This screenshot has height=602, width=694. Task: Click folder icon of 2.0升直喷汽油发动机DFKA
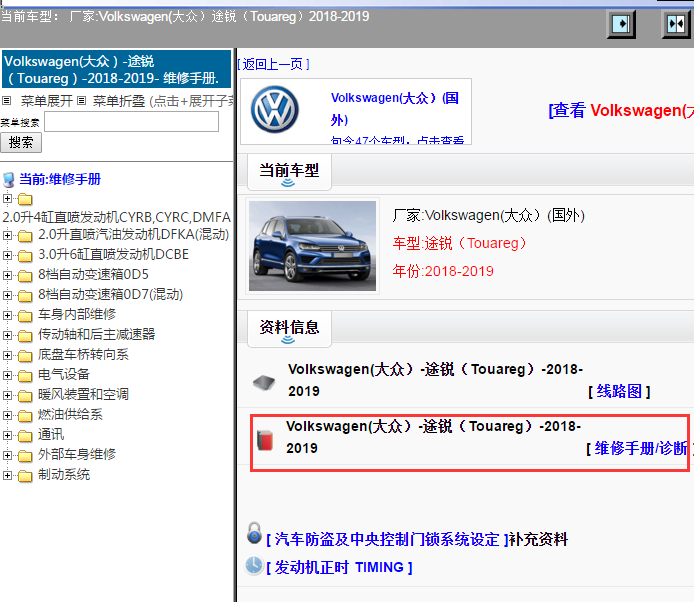coord(25,236)
